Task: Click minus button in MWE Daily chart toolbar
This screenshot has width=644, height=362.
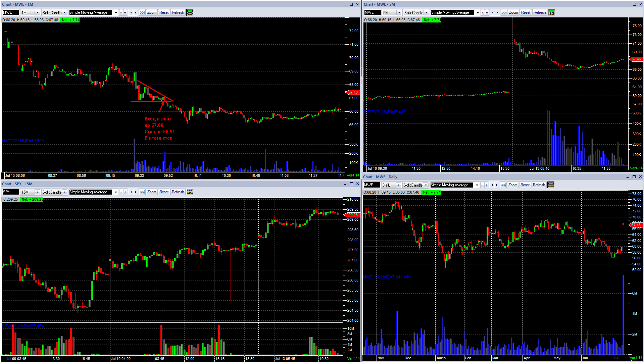Action: (482, 185)
